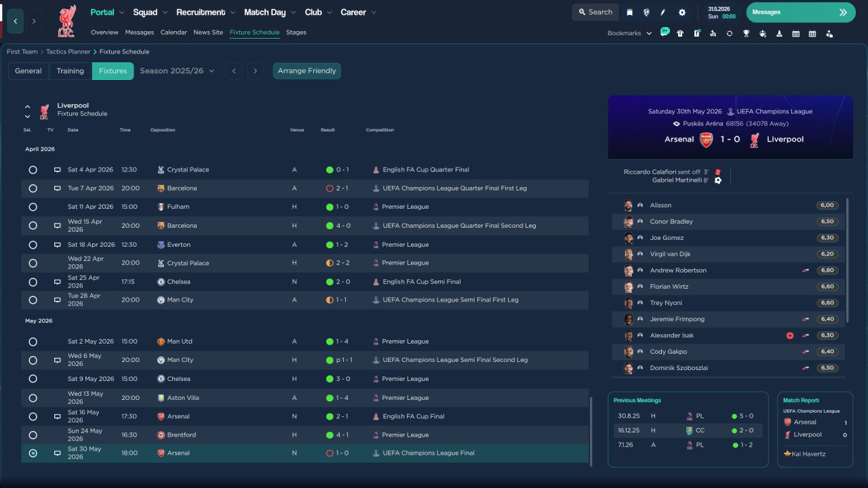Open the settings gear icon

[x=682, y=12]
